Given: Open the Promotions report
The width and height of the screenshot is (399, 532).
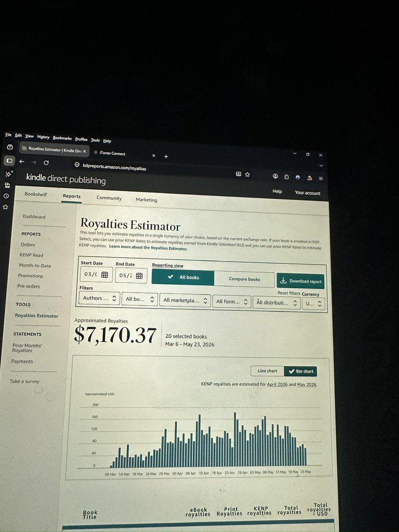Looking at the screenshot, I should click(x=31, y=276).
